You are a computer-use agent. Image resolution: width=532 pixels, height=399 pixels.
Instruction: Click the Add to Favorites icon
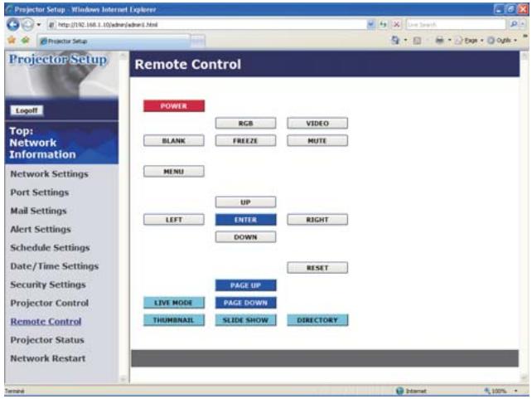pyautogui.click(x=26, y=41)
